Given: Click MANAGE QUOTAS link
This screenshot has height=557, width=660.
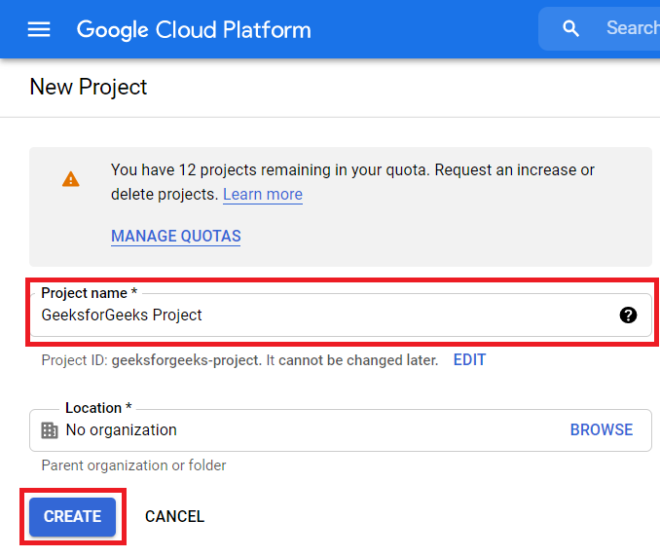Looking at the screenshot, I should click(x=176, y=237).
